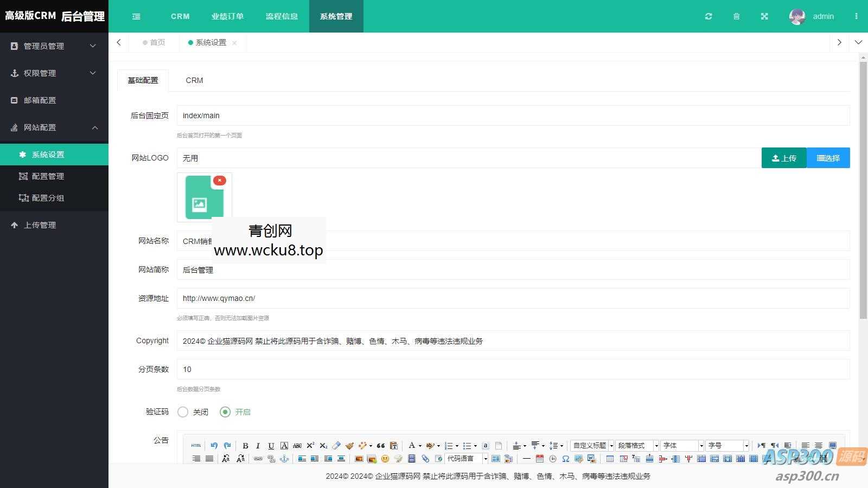Insert an emoji in the announcement editor
This screenshot has height=488, width=868.
pyautogui.click(x=385, y=459)
